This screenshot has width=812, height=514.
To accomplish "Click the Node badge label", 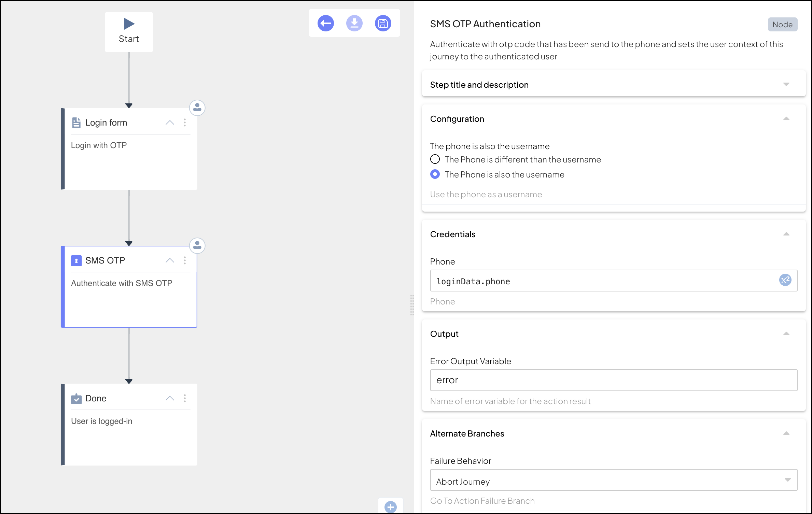I will 782,25.
